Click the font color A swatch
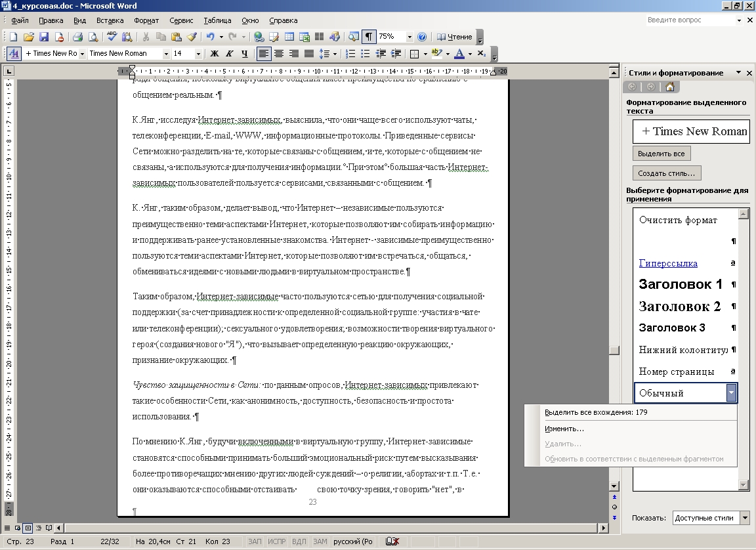This screenshot has width=756, height=550. click(x=459, y=54)
